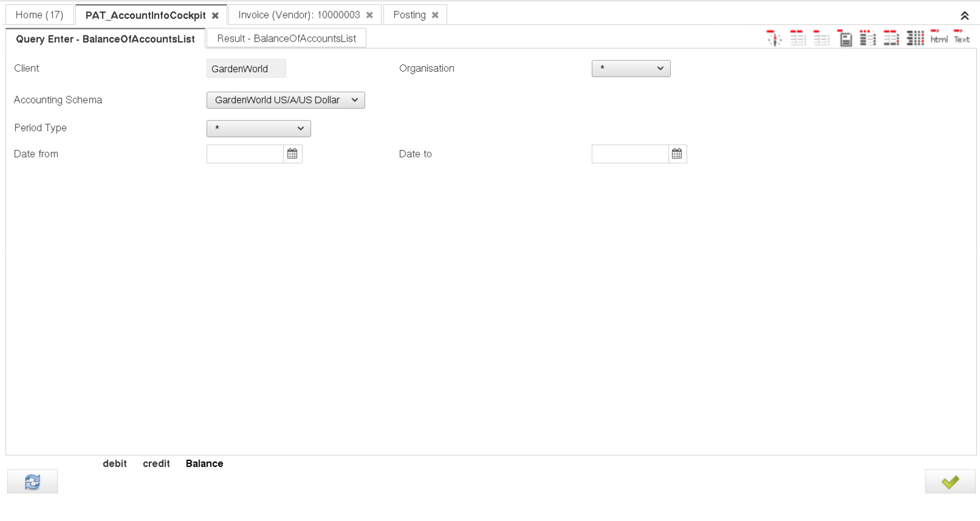Screen dimensions: 980x521
Task: Close the PAT_AccountInfoCockpit tab
Action: [x=215, y=16]
